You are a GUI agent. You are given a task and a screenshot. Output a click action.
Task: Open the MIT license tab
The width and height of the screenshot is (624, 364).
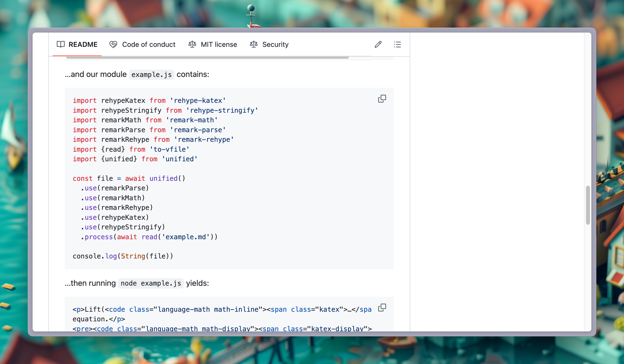coord(213,45)
